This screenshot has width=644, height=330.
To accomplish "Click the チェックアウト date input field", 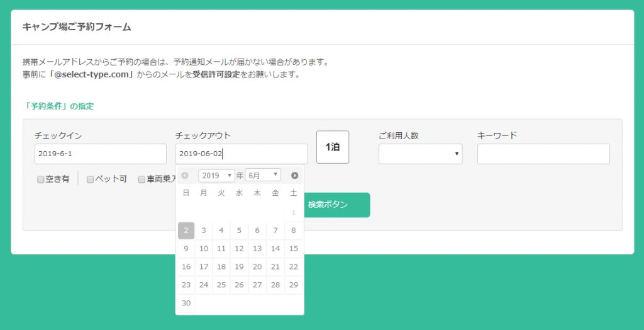I will [x=241, y=154].
